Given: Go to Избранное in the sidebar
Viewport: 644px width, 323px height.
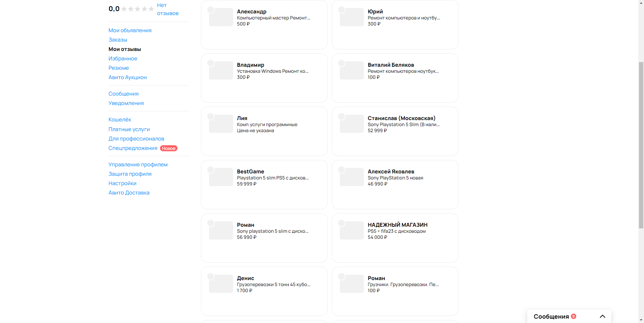Looking at the screenshot, I should click(x=123, y=59).
